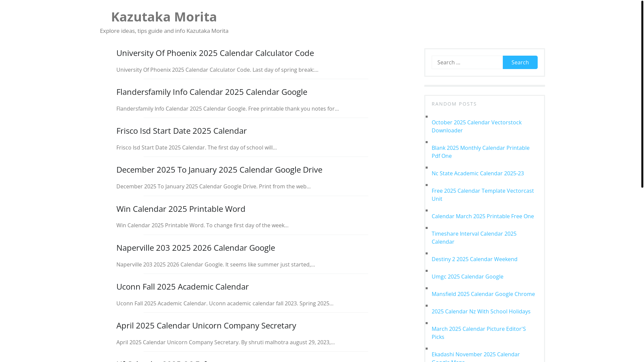The width and height of the screenshot is (644, 362).
Task: Click the Uconn Fall excerpt text
Action: (x=225, y=303)
